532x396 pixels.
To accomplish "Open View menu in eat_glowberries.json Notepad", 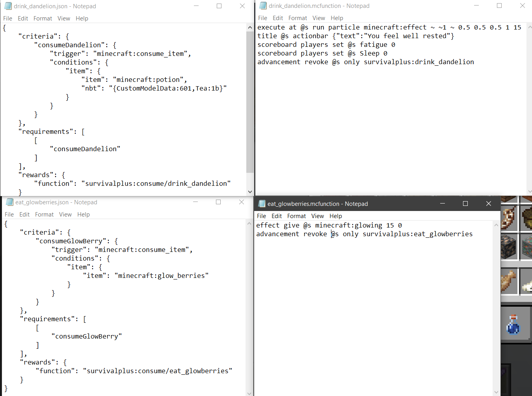I will (65, 215).
